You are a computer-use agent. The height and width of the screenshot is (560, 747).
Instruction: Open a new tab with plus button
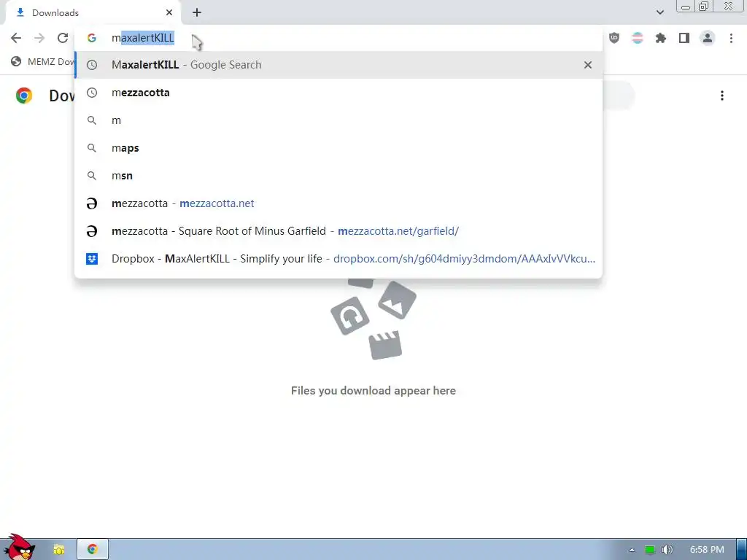[x=197, y=12]
